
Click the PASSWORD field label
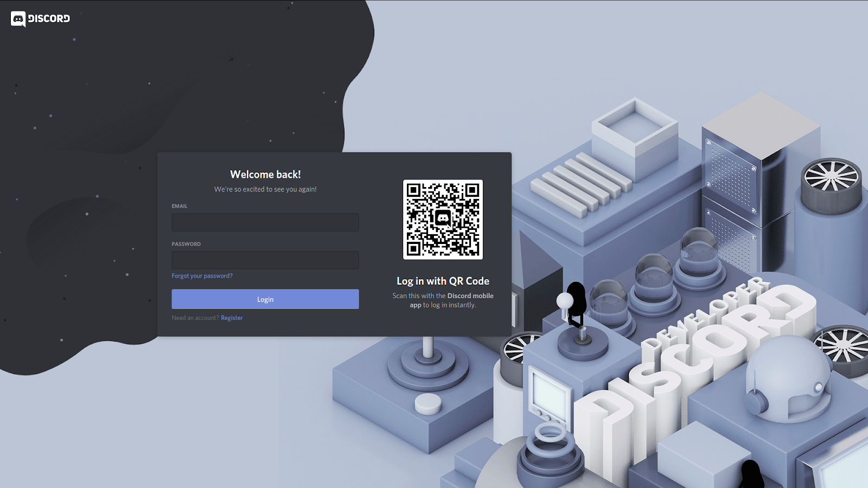[186, 244]
